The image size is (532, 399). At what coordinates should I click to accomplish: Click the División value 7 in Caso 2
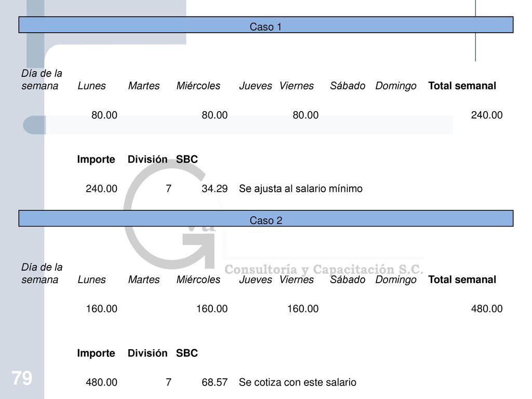(169, 382)
